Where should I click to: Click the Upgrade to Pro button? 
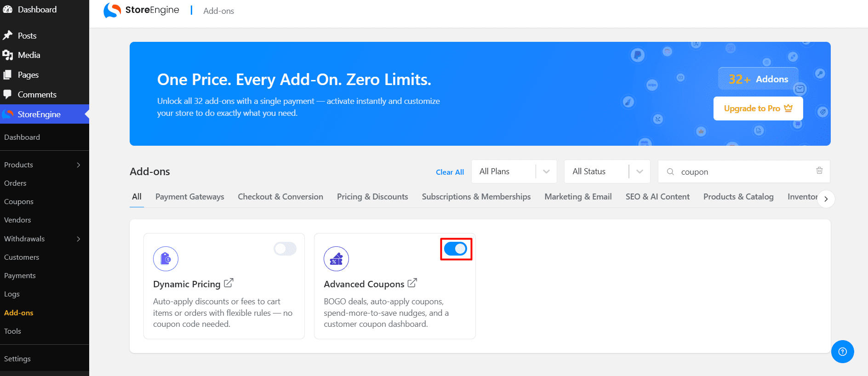[758, 108]
